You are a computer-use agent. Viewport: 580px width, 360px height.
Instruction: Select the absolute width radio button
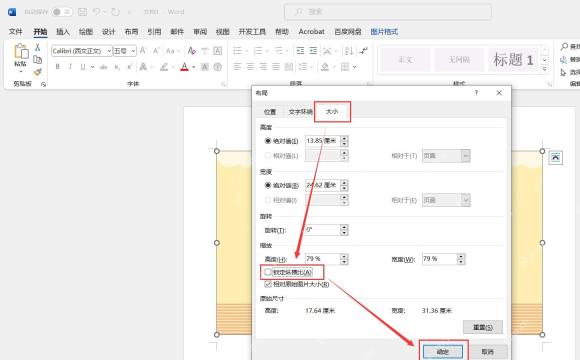coord(268,185)
